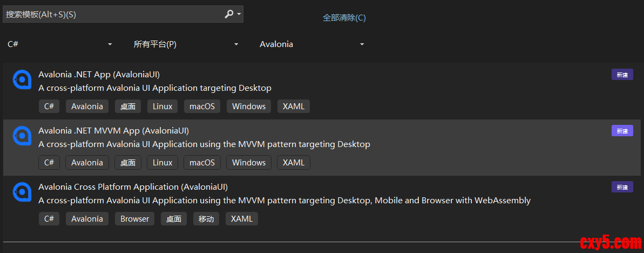Click the Avalonia .NET MVVM App icon
The height and width of the screenshot is (253, 644).
pos(22,136)
